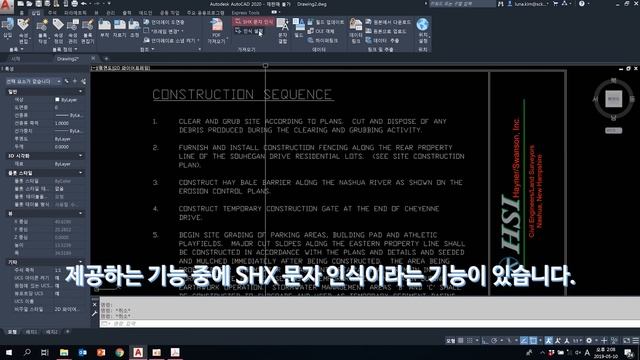640x360 pixels.
Task: Open recognition settings below SHX button
Action: [x=249, y=31]
